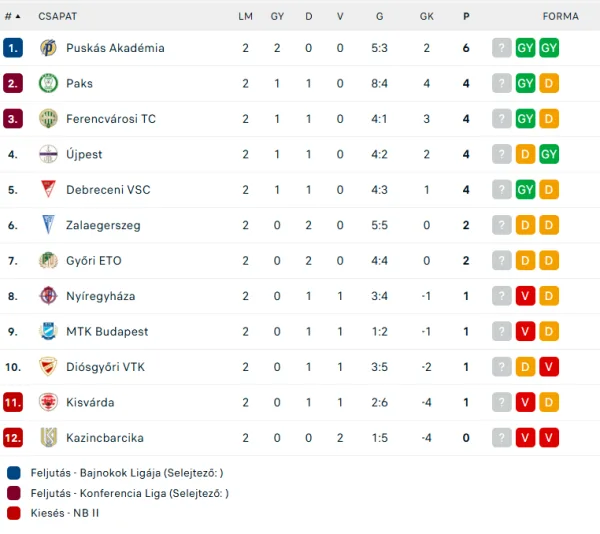Click Kisvárda's gray upcoming match badge
Viewport: 600px width, 534px height.
click(501, 402)
